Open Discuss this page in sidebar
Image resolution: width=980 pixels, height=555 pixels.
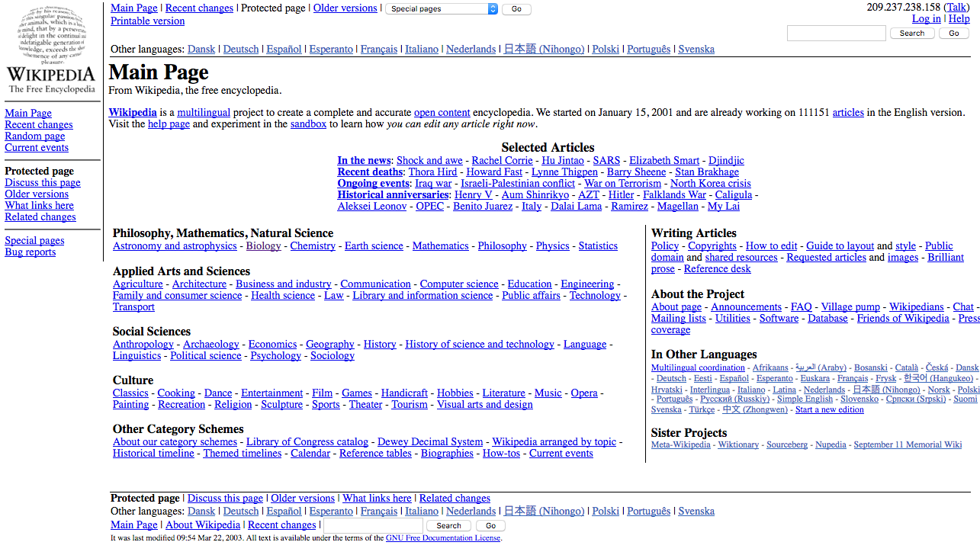[x=43, y=182]
